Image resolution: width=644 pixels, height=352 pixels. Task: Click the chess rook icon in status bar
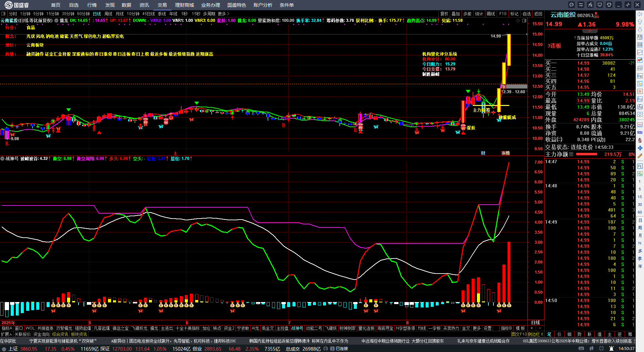coord(612,349)
